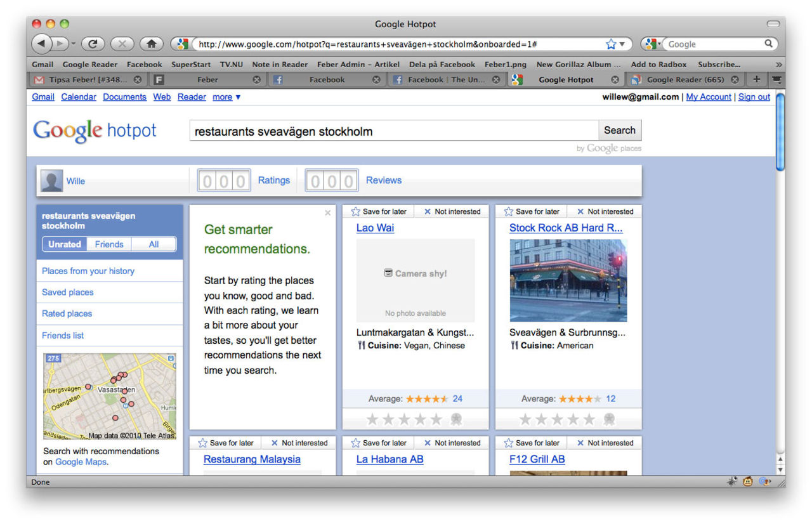The height and width of the screenshot is (524, 812).
Task: Click the Search button
Action: pos(619,130)
